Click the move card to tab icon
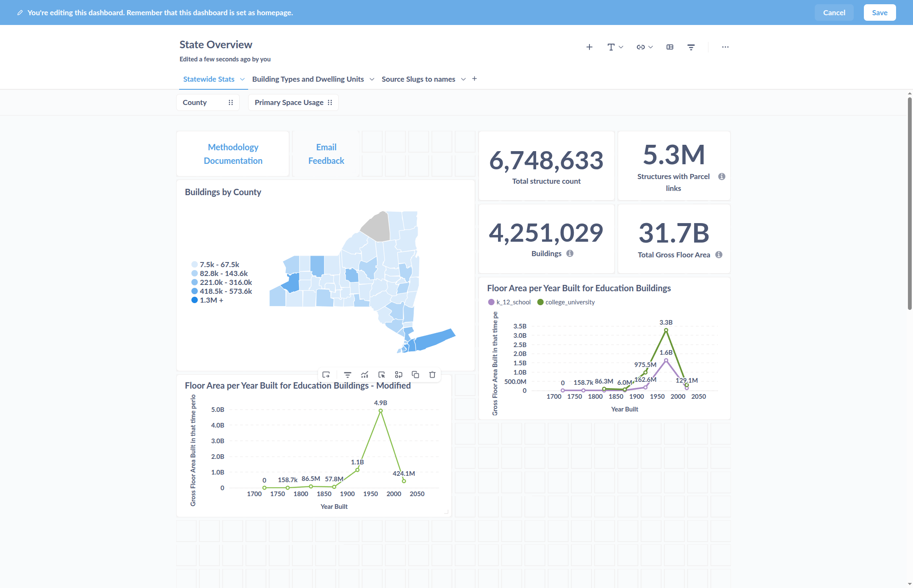Image resolution: width=913 pixels, height=588 pixels. (326, 375)
